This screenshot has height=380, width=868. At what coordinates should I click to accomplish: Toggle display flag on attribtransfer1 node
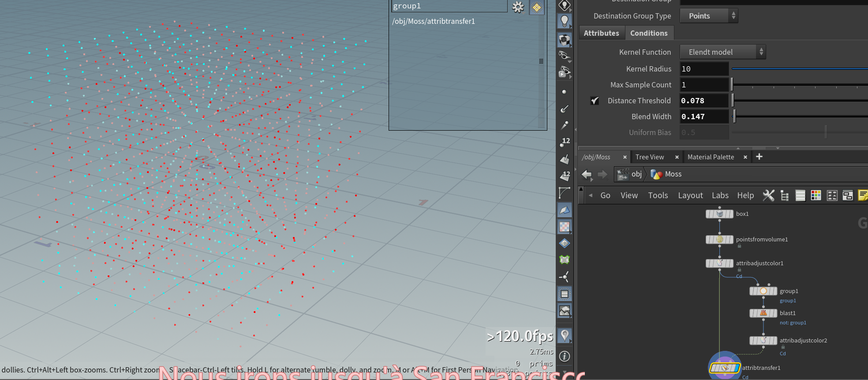click(x=736, y=368)
